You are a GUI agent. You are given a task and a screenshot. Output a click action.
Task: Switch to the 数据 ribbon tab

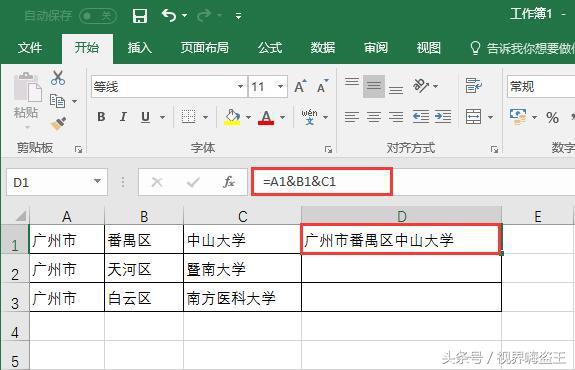[x=323, y=48]
